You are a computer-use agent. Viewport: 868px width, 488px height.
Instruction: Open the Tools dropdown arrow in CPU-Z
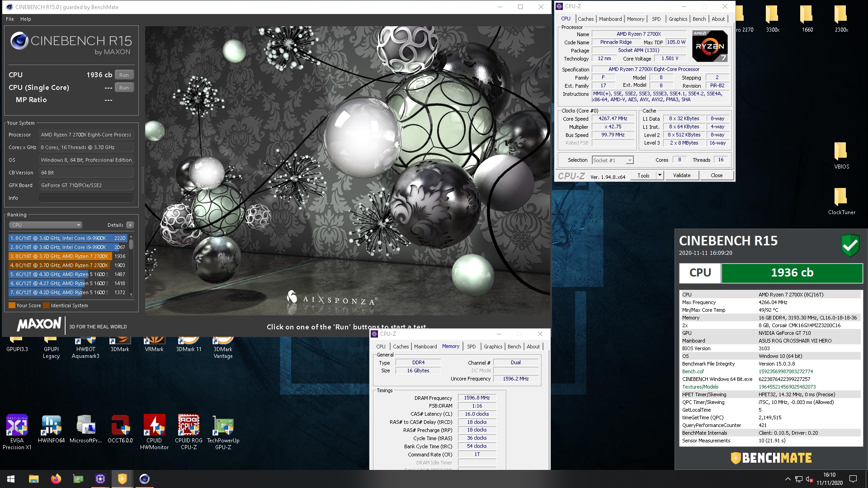660,176
